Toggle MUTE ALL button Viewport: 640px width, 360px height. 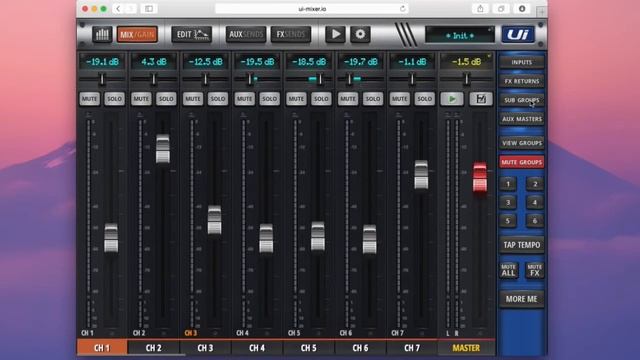(x=509, y=271)
